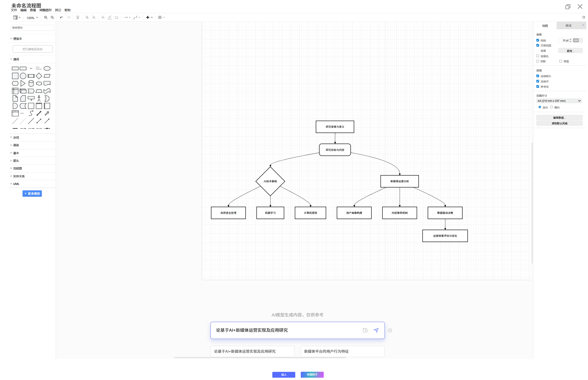This screenshot has width=588, height=380.
Task: Click the send arrow icon in prompt box
Action: coord(376,330)
